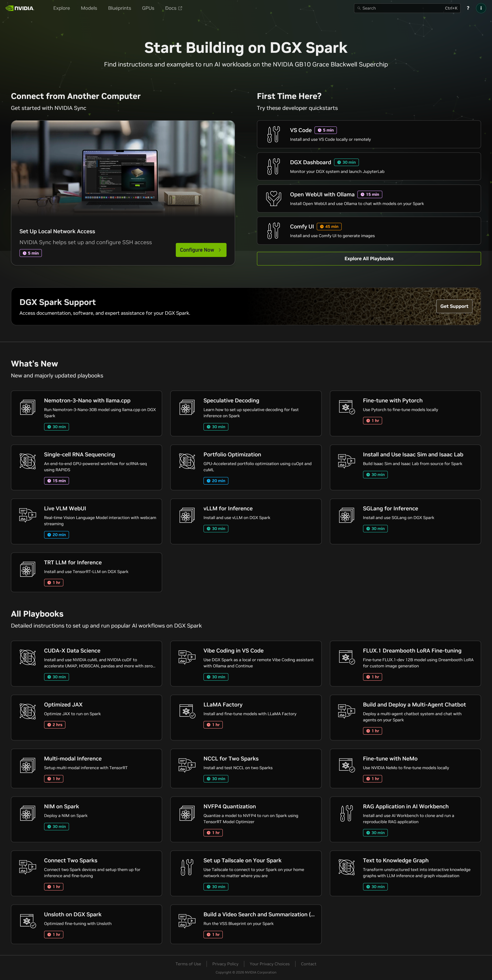Viewport: 492px width, 980px height.
Task: Click Fine-tune with Pytorch window icon
Action: click(346, 407)
